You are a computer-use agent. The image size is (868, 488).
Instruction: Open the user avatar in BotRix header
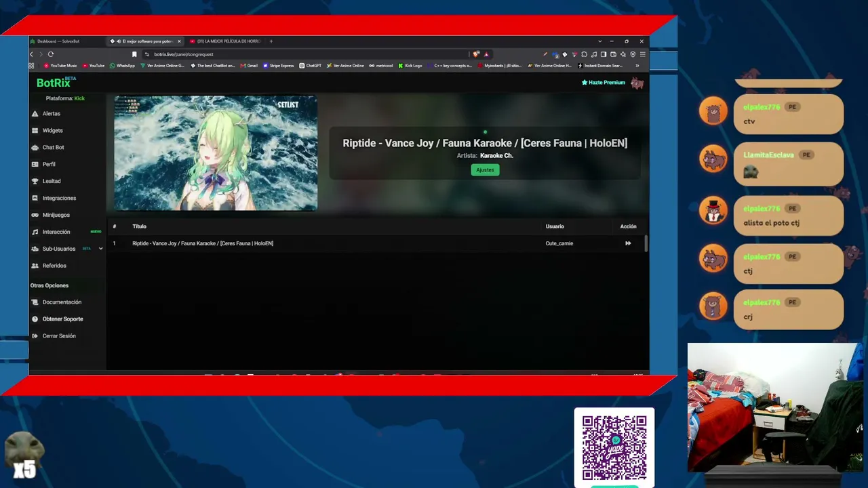[x=637, y=83]
